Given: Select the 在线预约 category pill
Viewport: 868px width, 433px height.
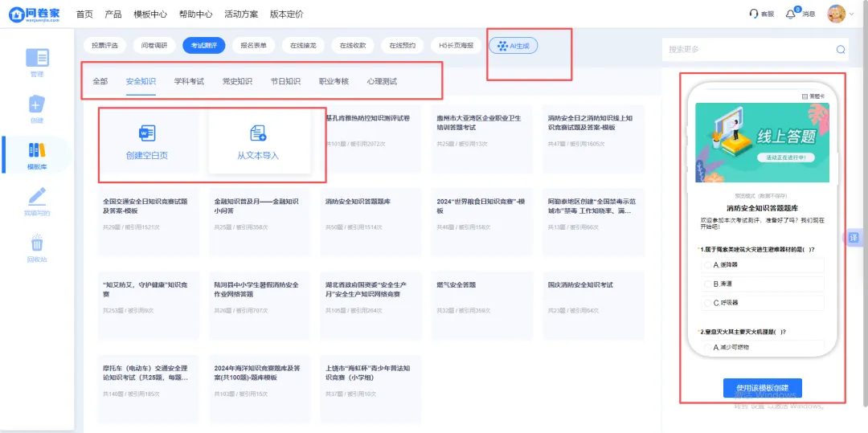Looking at the screenshot, I should 403,46.
